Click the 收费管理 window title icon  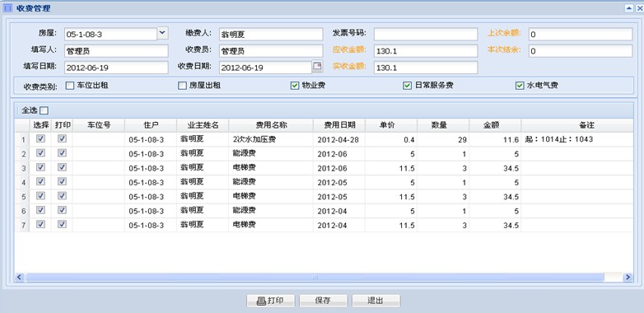[x=7, y=8]
